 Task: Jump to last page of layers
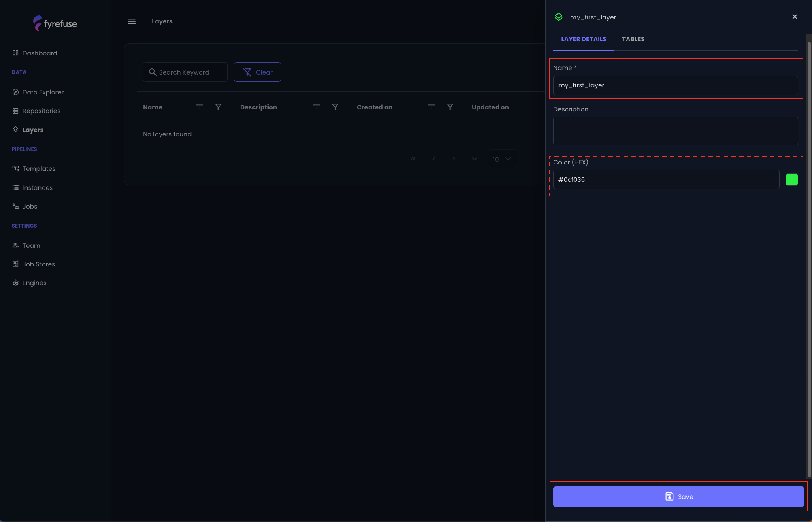click(x=475, y=159)
